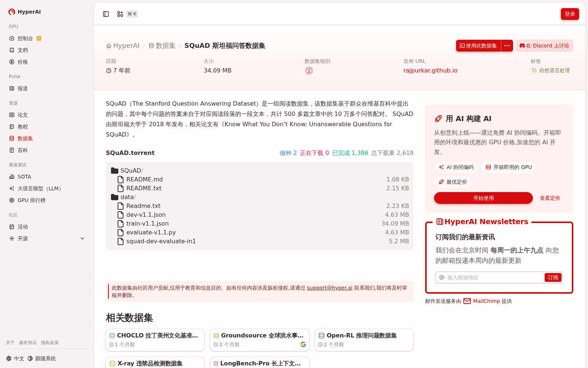
Task: Click the rocket icon beside 用 AI 构建 AI
Action: [438, 118]
